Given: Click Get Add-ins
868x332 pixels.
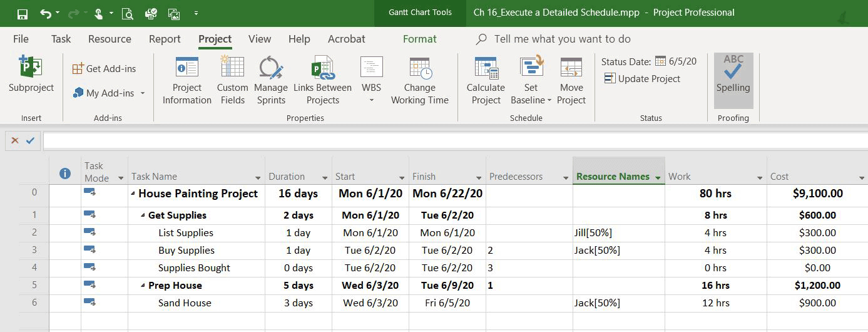Looking at the screenshot, I should coord(104,69).
